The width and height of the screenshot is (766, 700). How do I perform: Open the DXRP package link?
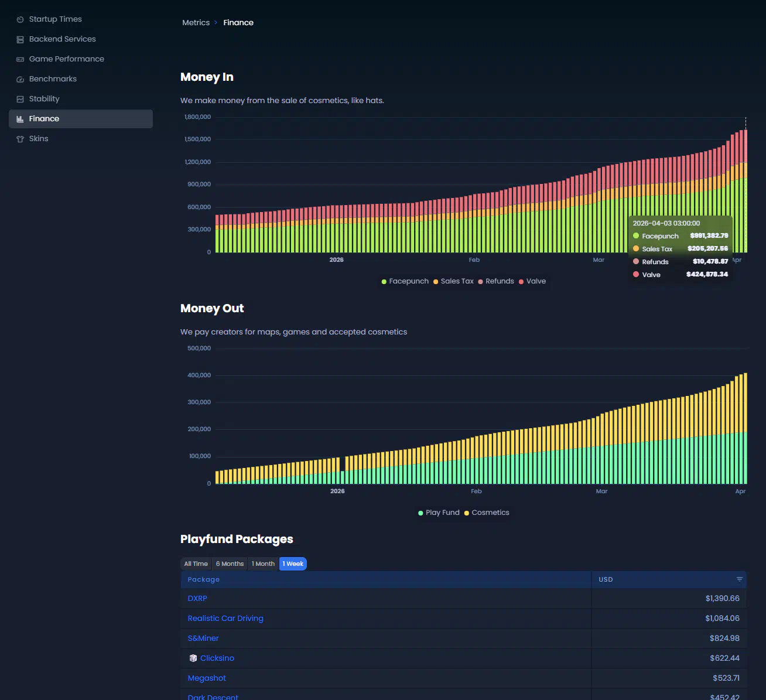click(x=197, y=598)
